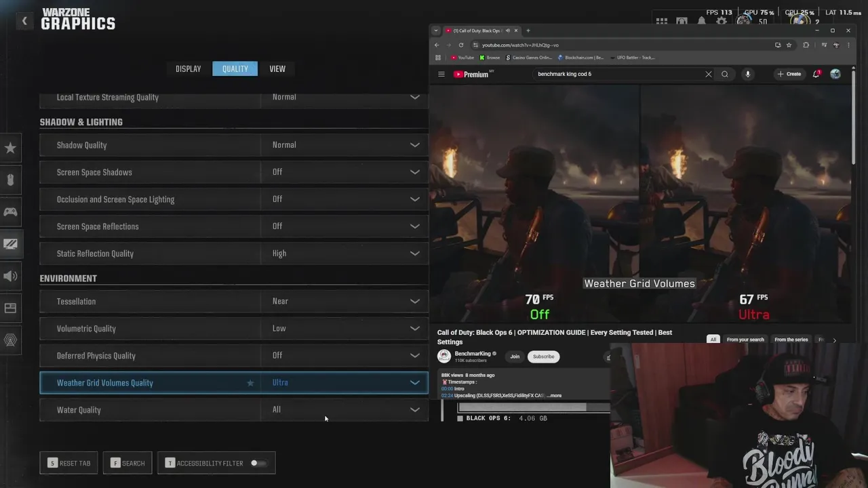Expand description with '...more' link
The width and height of the screenshot is (868, 488).
pyautogui.click(x=554, y=395)
